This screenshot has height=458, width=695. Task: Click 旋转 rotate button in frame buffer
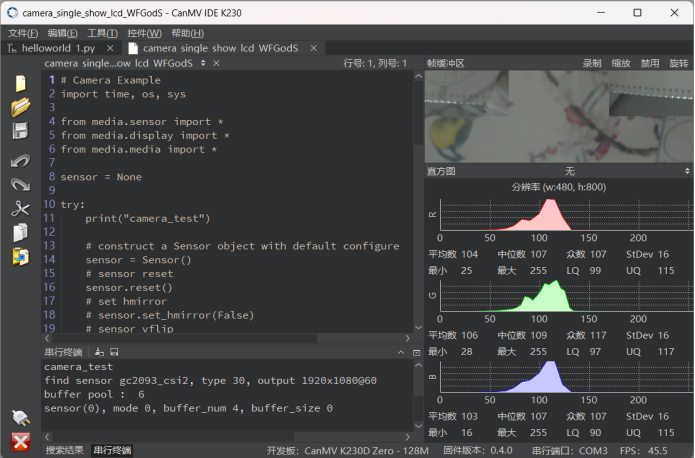(x=679, y=63)
